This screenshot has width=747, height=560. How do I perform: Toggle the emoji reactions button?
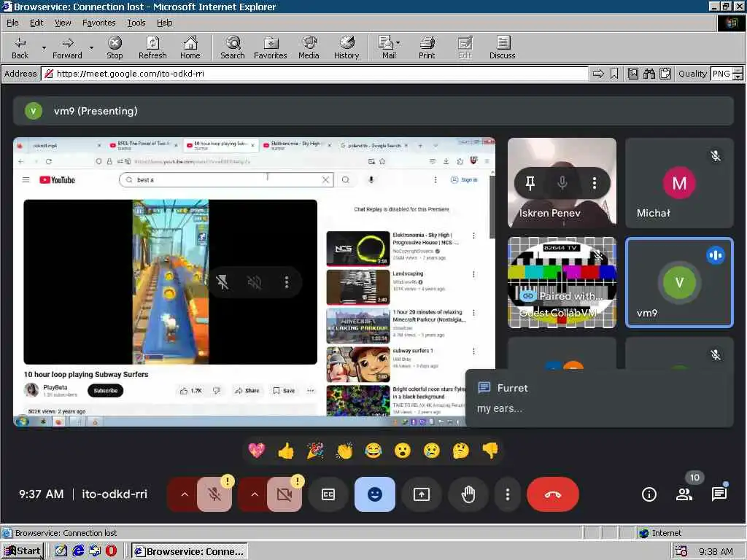[375, 494]
